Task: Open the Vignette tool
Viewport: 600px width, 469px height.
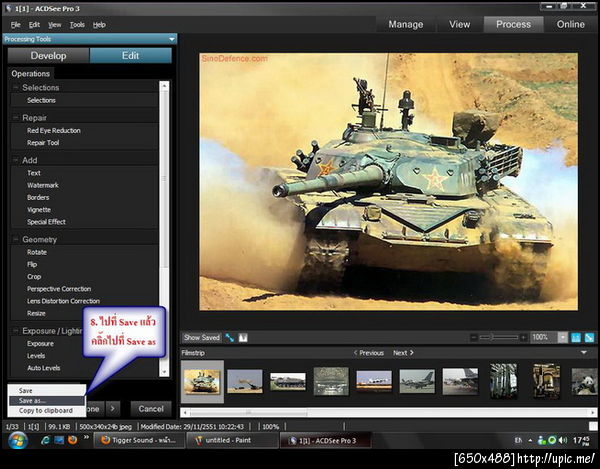Action: pyautogui.click(x=39, y=210)
